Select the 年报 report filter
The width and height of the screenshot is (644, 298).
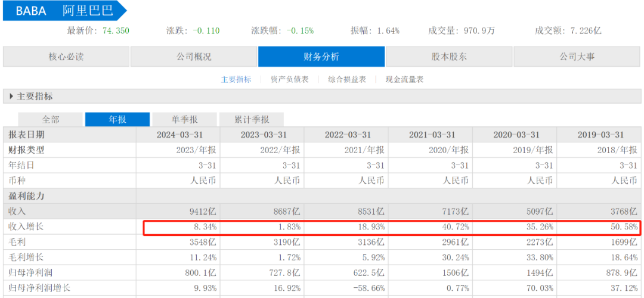[x=117, y=119]
